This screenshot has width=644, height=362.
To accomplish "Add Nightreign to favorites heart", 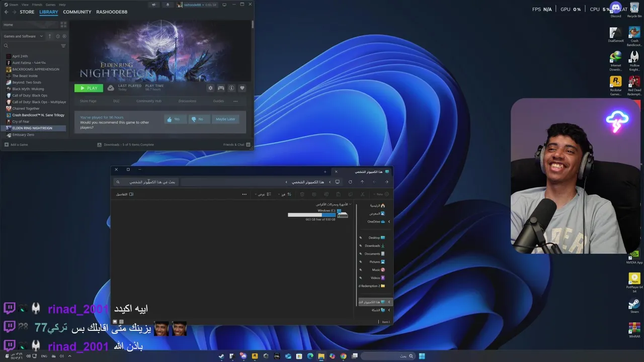I will [x=242, y=88].
